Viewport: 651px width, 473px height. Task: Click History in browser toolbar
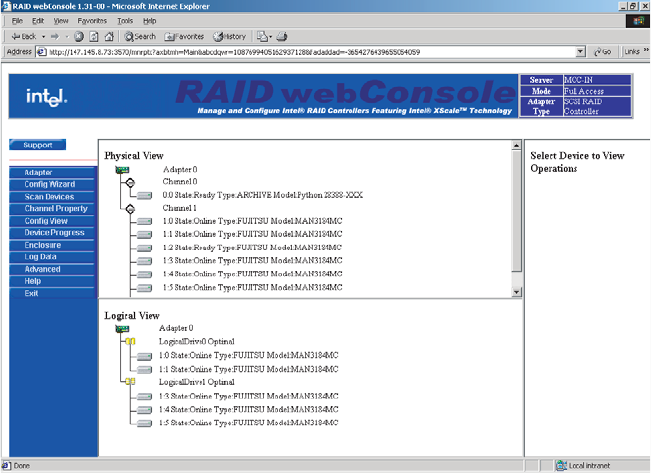(x=230, y=37)
